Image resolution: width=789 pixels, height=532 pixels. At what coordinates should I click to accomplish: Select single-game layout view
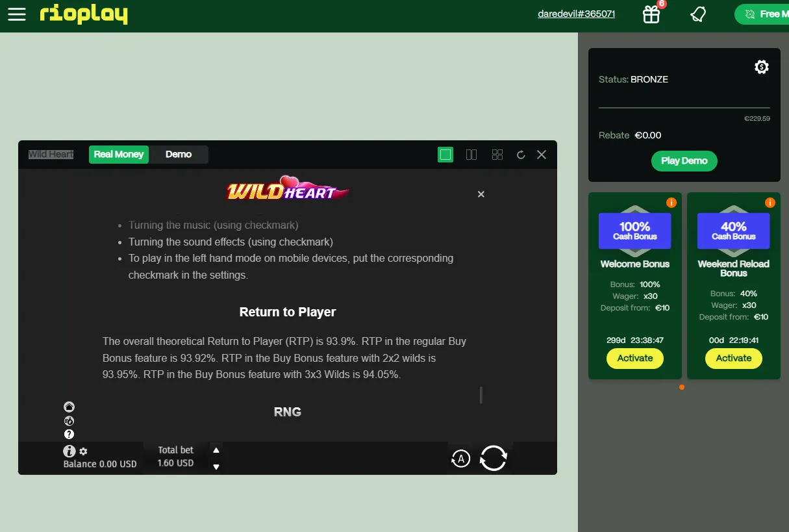(445, 155)
